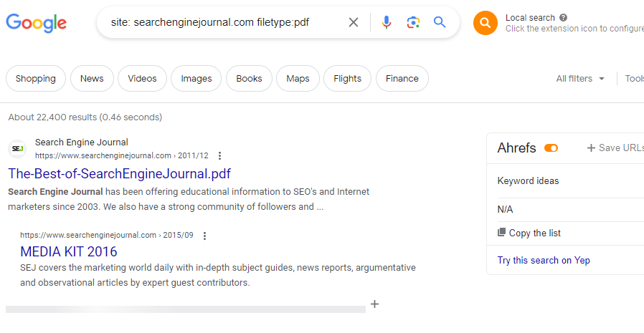Click the searchenginejournal.com 2011/12 URL

pos(122,156)
